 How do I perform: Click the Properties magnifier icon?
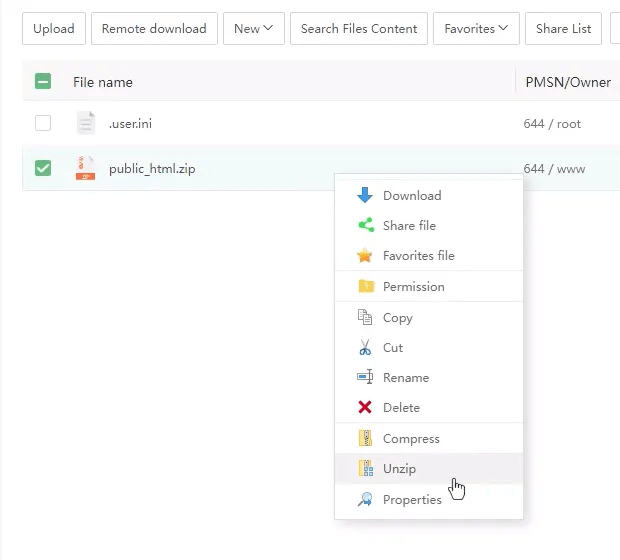click(365, 499)
